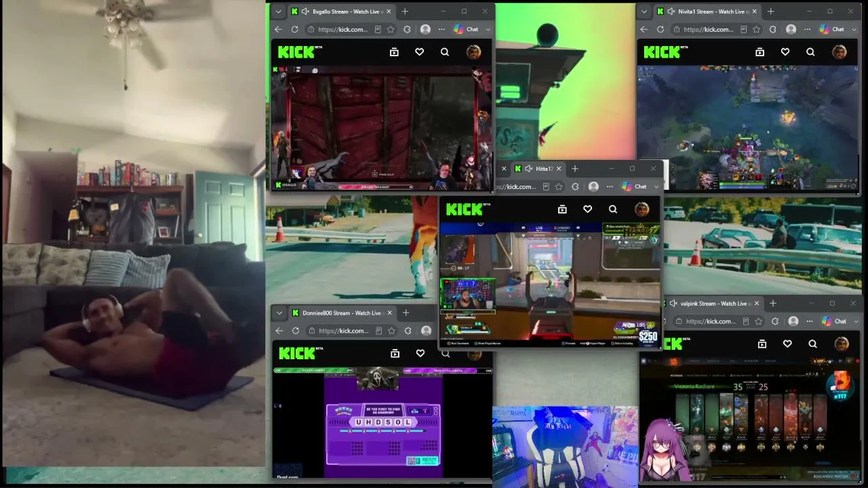Refresh the Donniee800 Stream page
This screenshot has height=488, width=868.
click(x=296, y=331)
